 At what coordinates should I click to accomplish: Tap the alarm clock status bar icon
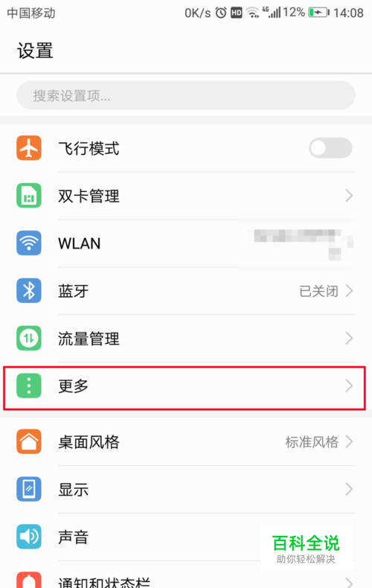pos(221,13)
